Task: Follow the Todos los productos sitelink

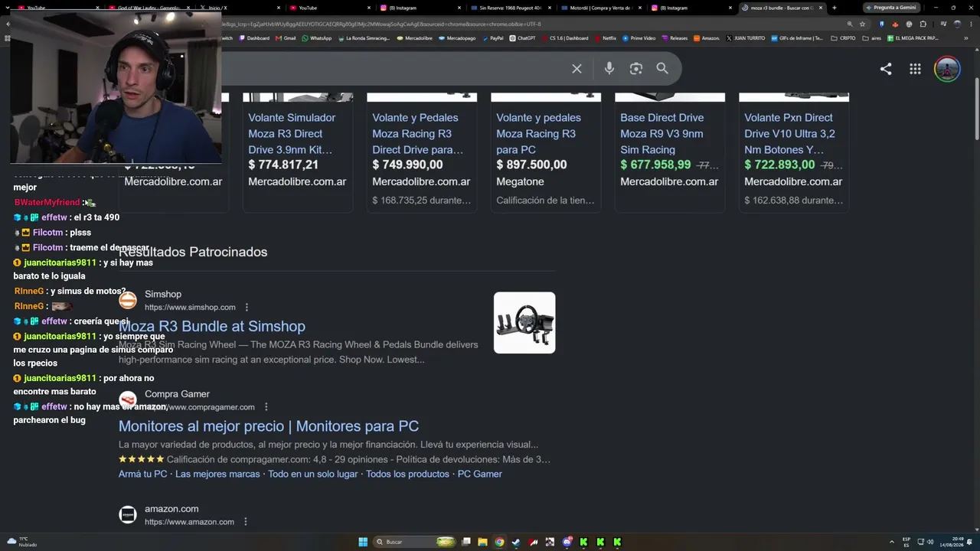Action: pos(407,474)
